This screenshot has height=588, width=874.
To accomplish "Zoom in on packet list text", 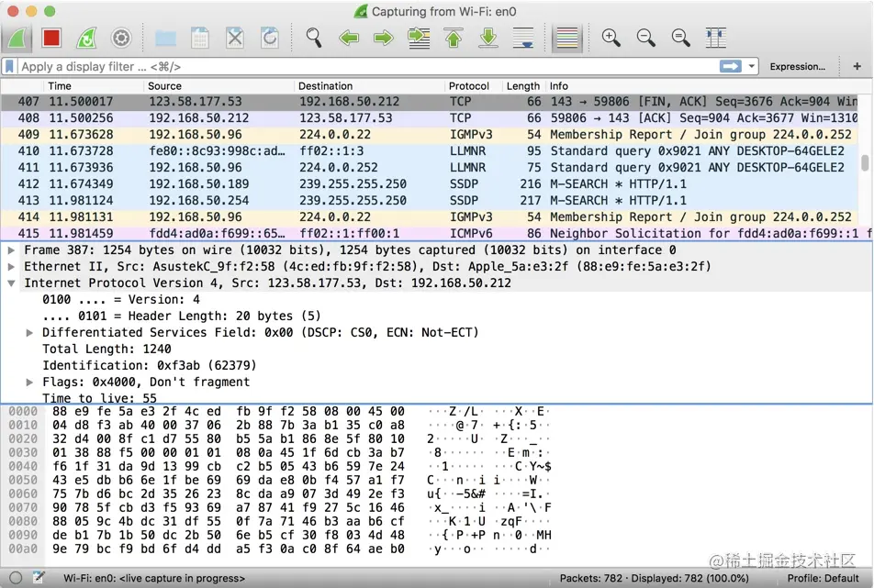I will coord(611,38).
